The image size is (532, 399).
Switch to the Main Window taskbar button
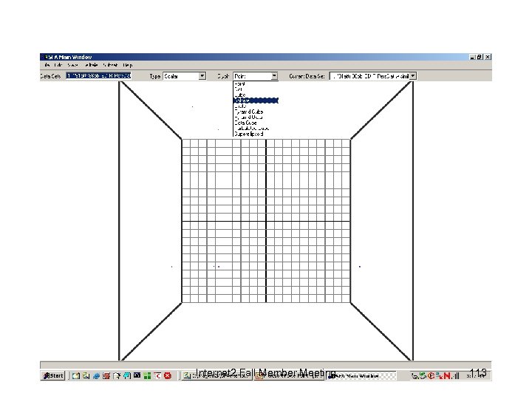tap(361, 376)
